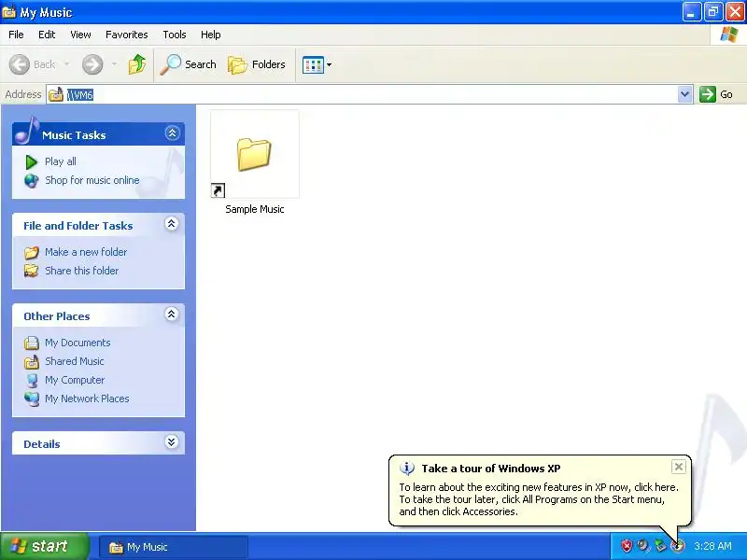Collapse the Other Places panel
The image size is (747, 560).
pos(172,314)
